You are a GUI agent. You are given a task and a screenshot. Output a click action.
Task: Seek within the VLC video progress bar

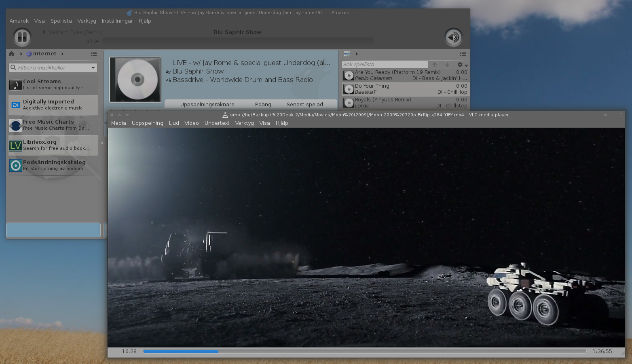pos(365,351)
